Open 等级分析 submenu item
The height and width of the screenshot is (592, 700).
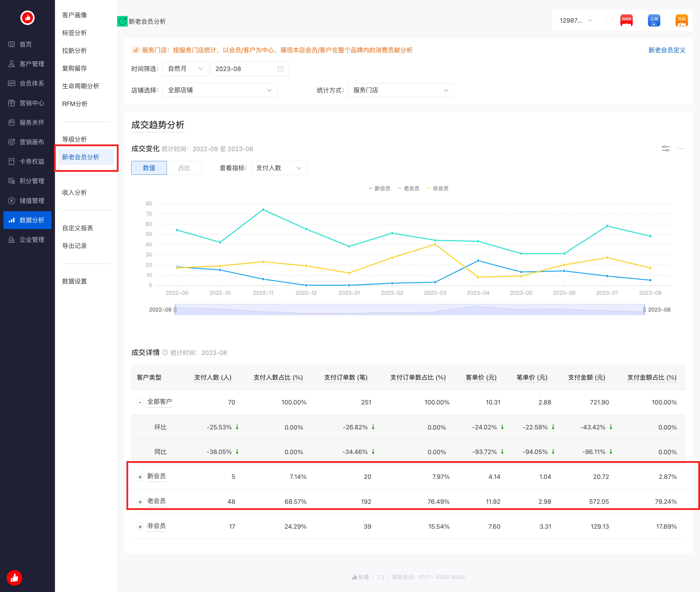pos(74,139)
